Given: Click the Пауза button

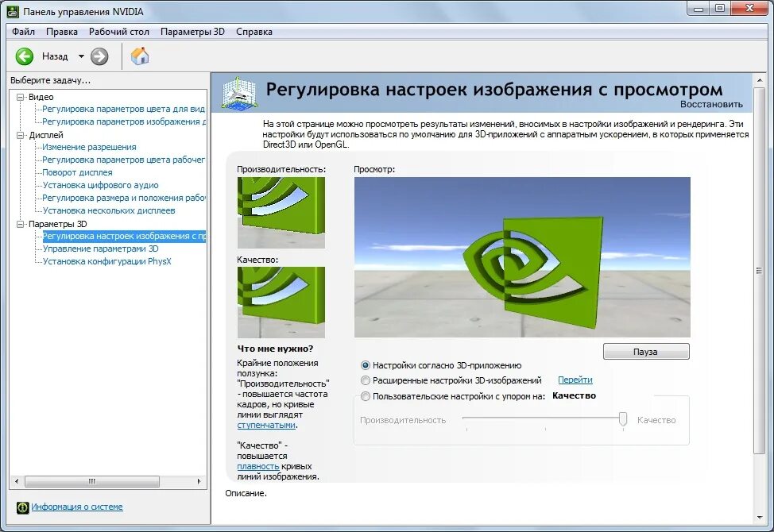Looking at the screenshot, I should click(646, 352).
